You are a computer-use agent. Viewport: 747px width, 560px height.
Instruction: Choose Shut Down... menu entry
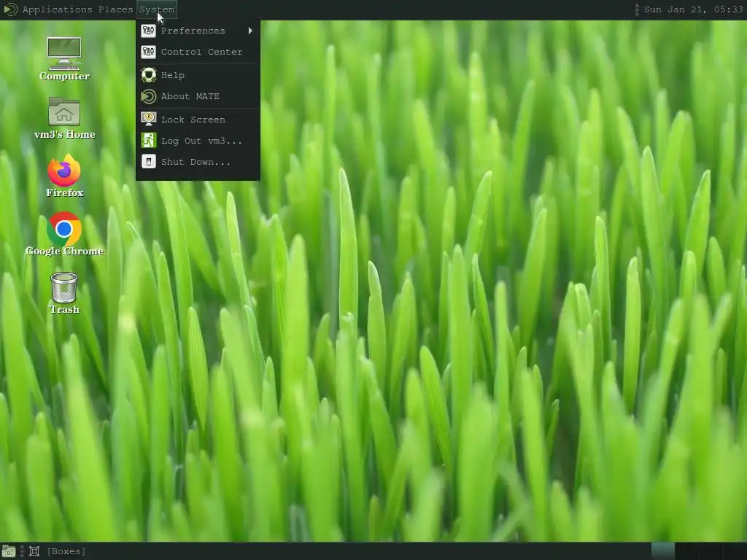tap(198, 162)
